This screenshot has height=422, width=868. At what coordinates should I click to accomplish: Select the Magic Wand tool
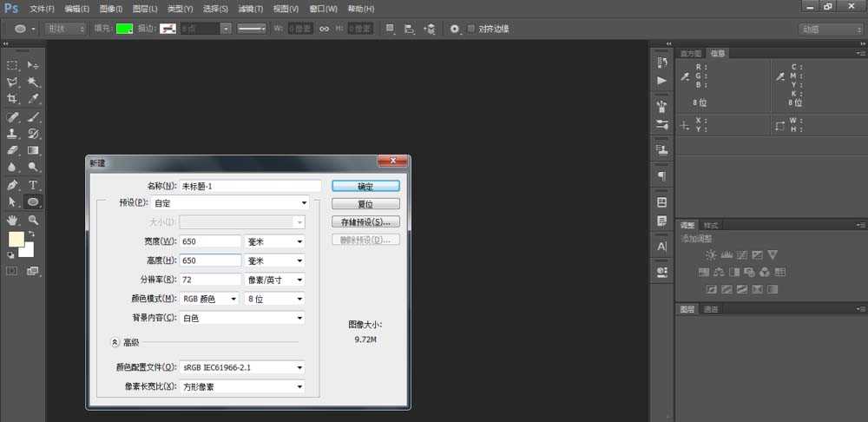pyautogui.click(x=33, y=82)
